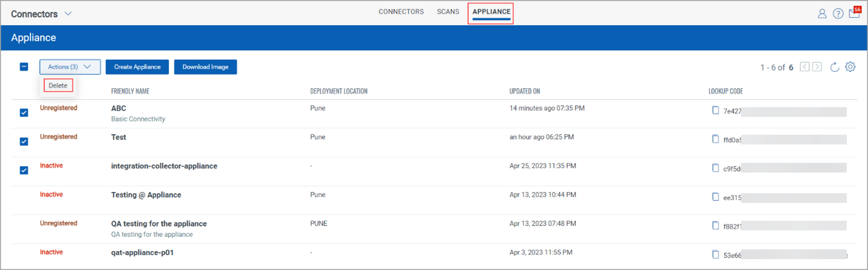Uncheck the Test appliance checkbox
This screenshot has height=270, width=868.
(24, 141)
